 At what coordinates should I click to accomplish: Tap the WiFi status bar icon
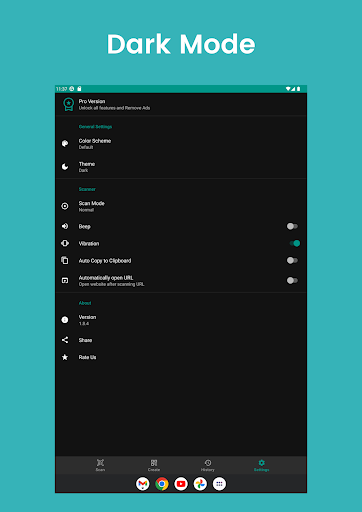[288, 89]
